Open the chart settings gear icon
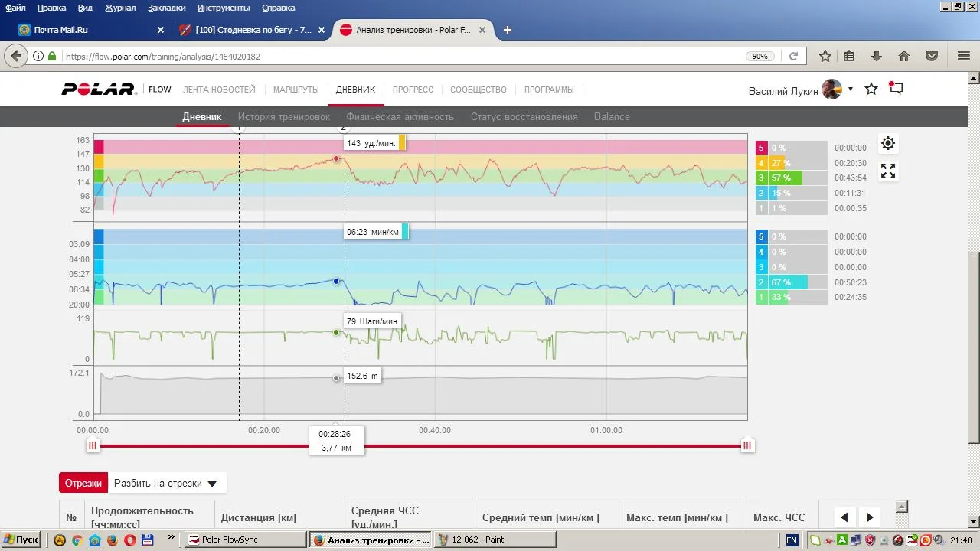This screenshot has height=551, width=980. click(887, 143)
